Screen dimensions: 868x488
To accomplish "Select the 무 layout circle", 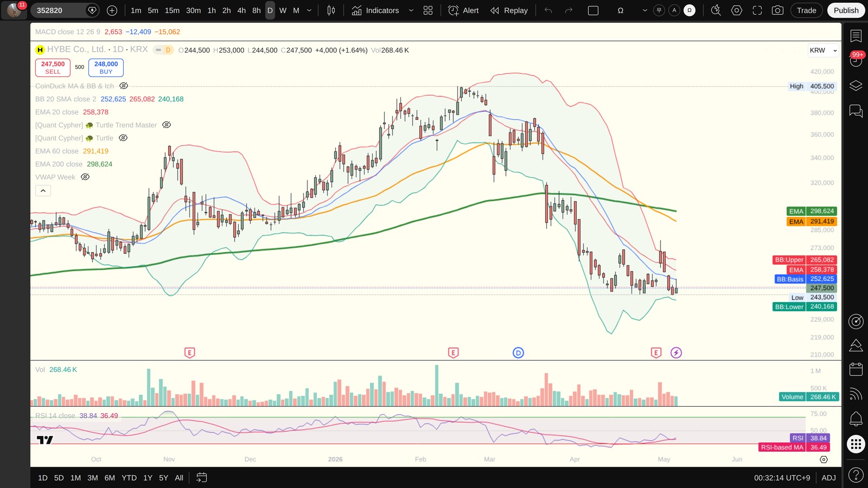I will pyautogui.click(x=659, y=10).
